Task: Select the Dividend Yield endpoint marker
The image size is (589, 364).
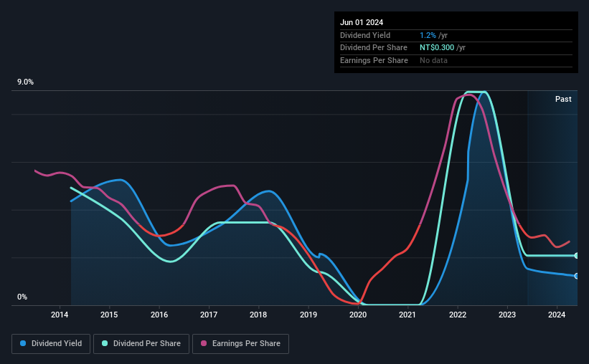Action: [x=577, y=276]
